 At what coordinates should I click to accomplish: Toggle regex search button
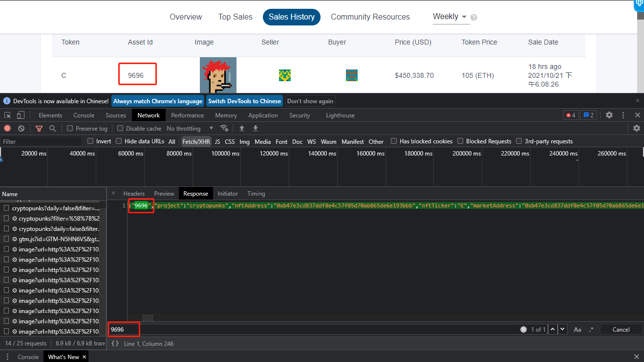tap(591, 329)
